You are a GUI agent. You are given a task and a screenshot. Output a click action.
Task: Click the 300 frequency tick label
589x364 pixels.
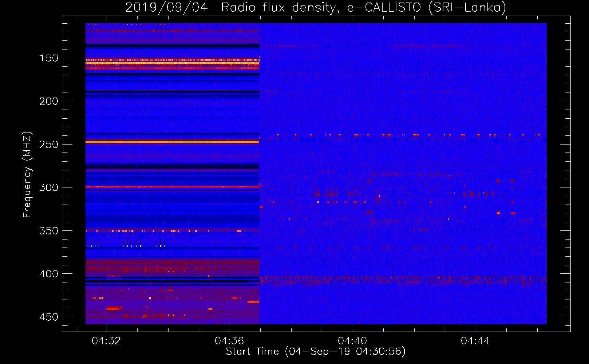point(49,187)
